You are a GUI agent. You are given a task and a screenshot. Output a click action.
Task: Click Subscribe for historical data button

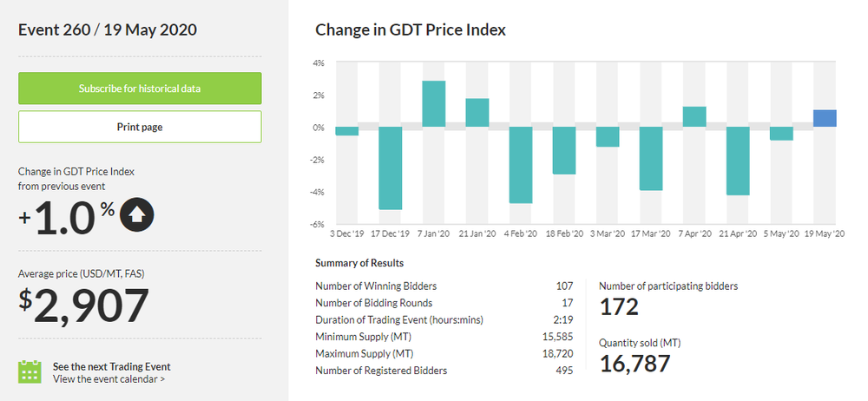pyautogui.click(x=140, y=89)
